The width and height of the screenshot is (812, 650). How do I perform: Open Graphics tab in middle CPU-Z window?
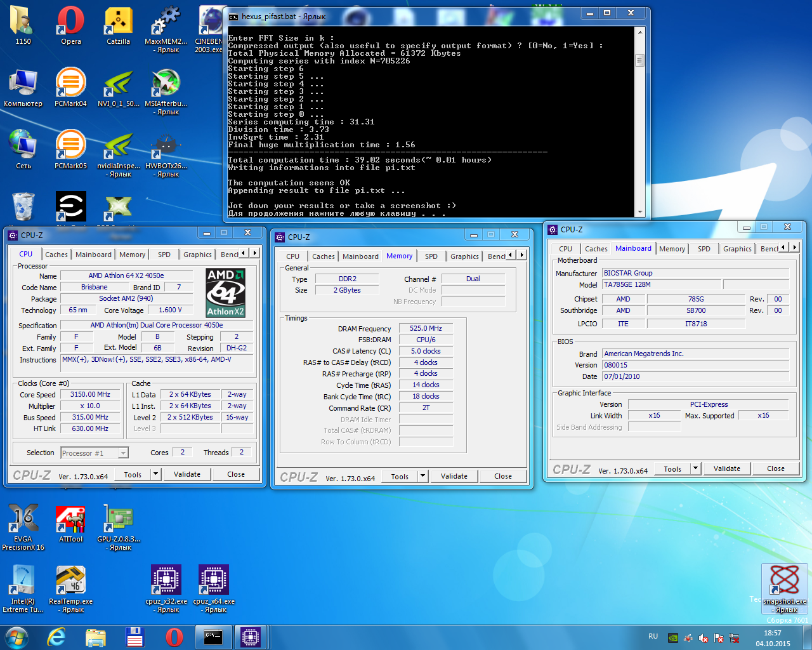click(x=464, y=256)
